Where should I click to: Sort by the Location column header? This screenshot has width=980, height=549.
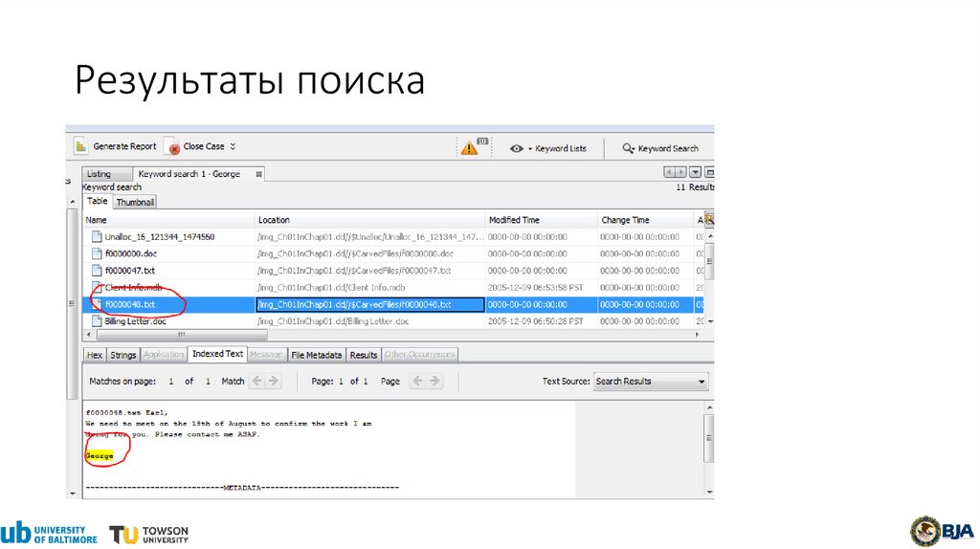[370, 220]
